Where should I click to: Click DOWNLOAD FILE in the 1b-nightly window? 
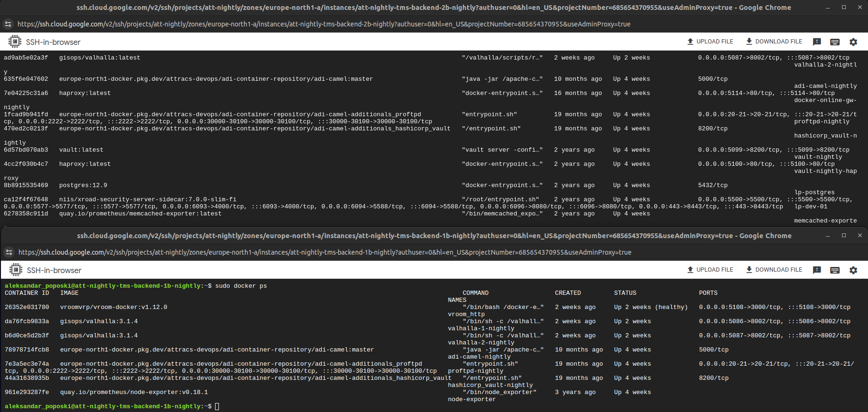(x=774, y=270)
